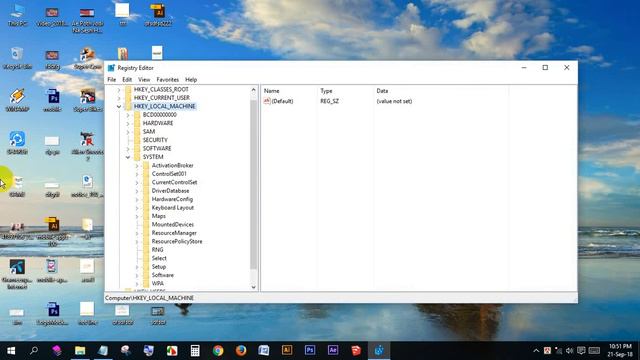
Task: Select the HKEY_LOCAL_MACHINE key
Action: click(x=164, y=106)
